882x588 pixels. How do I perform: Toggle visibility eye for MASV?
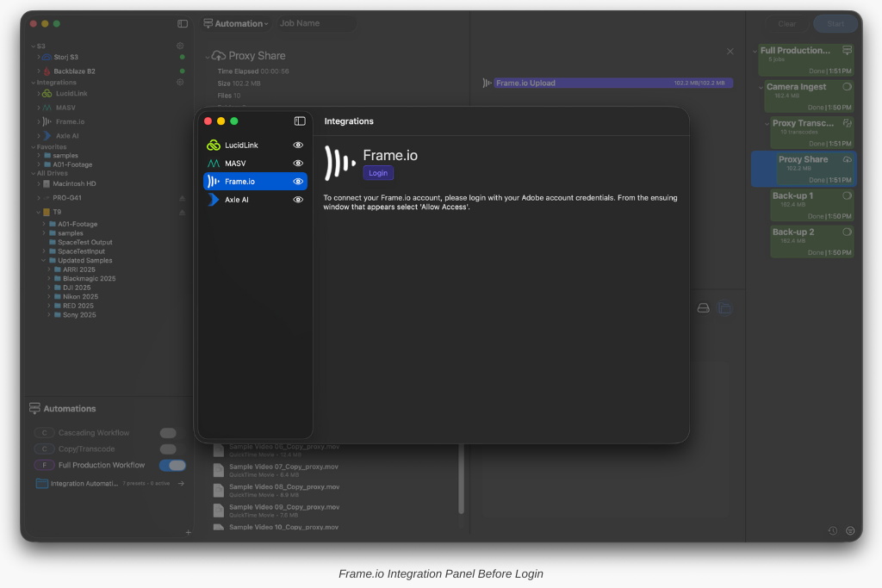[298, 164]
